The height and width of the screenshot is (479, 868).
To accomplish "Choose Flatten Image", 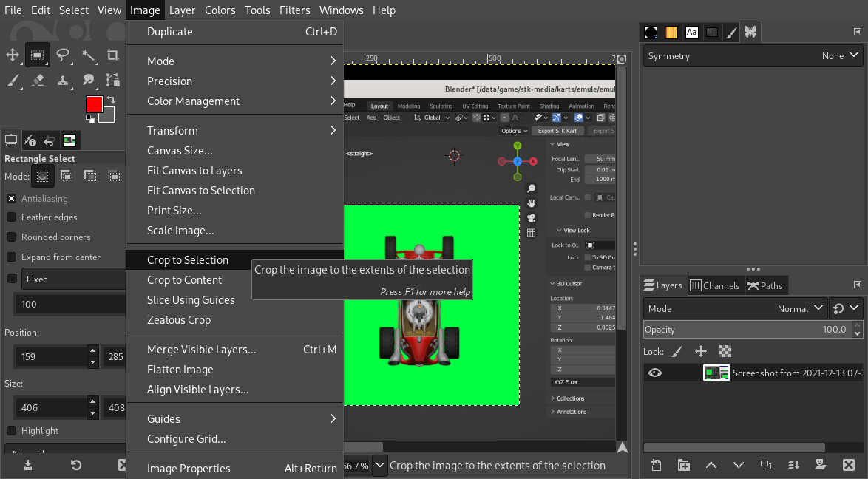I will (x=234, y=370).
